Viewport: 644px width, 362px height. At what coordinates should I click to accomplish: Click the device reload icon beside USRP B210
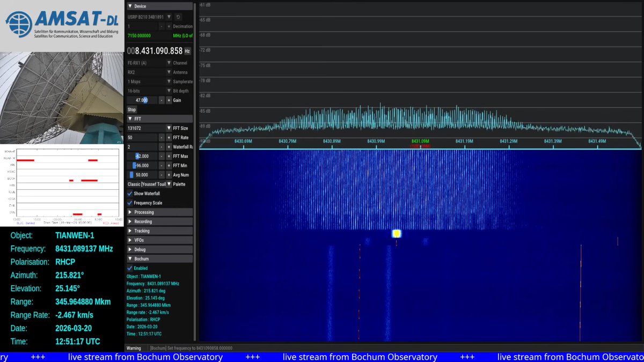178,16
